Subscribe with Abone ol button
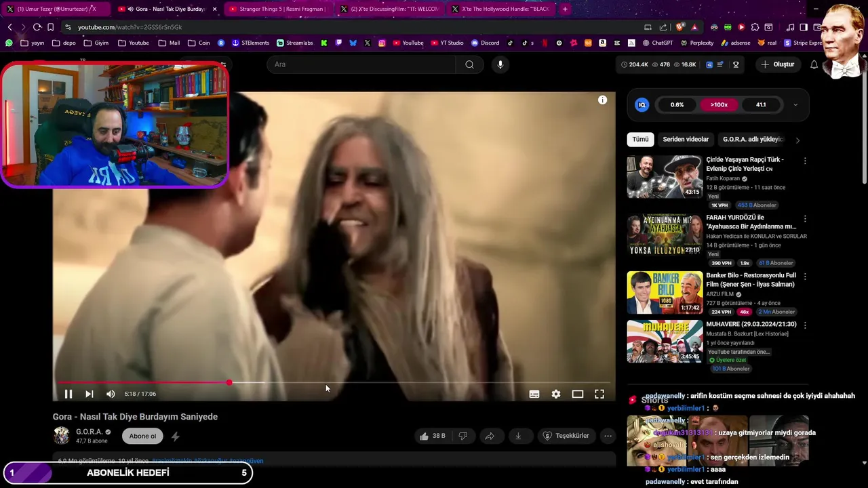 (142, 436)
